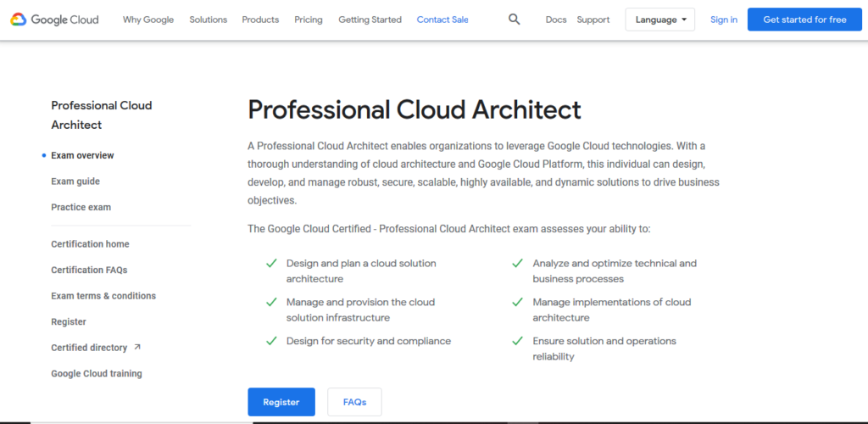Click checkmark next to Design for security
Screen dimensions: 868x424
point(271,341)
